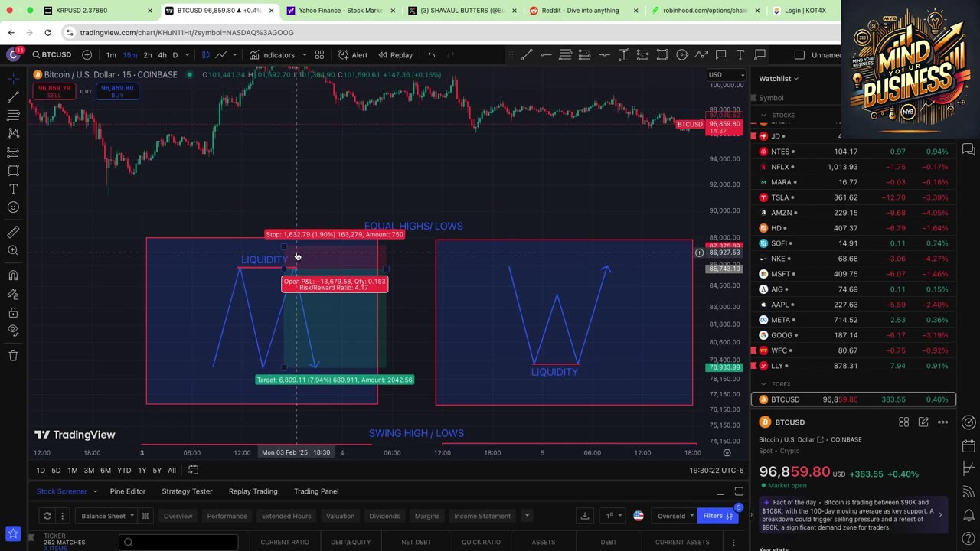The image size is (980, 551).
Task: Open the Trading Panel tab
Action: tap(316, 491)
